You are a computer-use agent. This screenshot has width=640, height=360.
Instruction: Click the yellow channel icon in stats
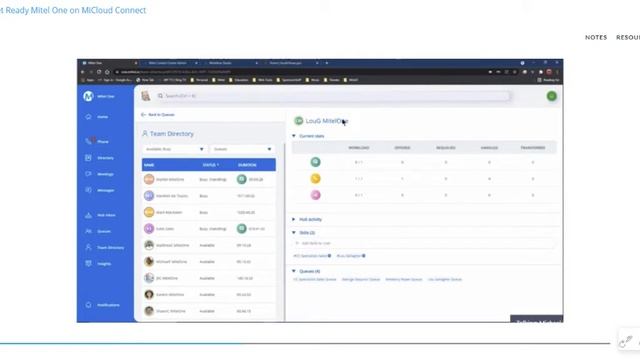pos(315,178)
